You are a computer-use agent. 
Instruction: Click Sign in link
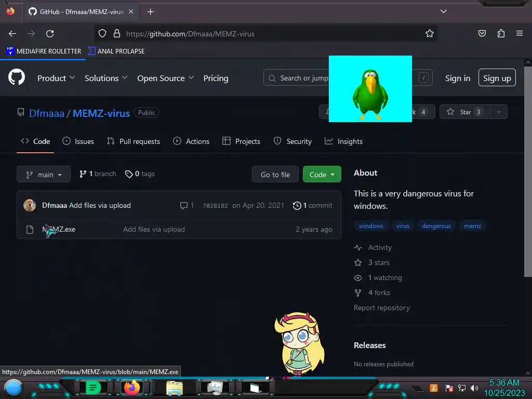click(x=458, y=78)
